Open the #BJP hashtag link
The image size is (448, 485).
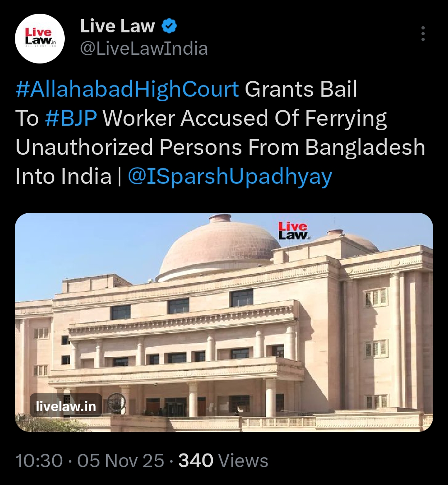[71, 118]
